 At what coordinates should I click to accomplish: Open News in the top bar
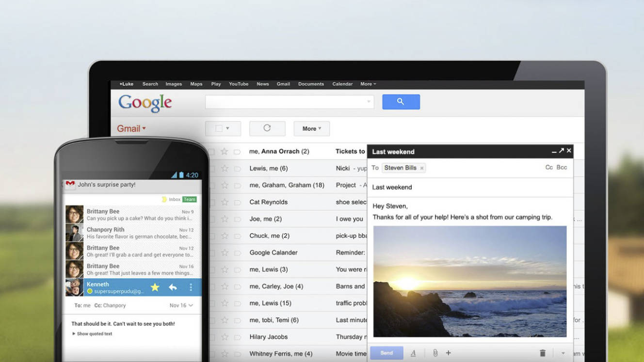[x=263, y=84]
